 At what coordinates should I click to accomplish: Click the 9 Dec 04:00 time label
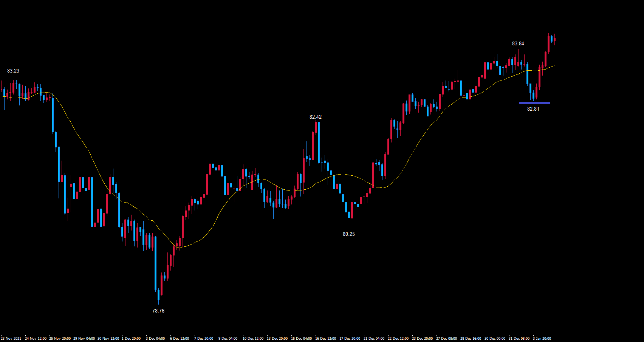(228, 338)
